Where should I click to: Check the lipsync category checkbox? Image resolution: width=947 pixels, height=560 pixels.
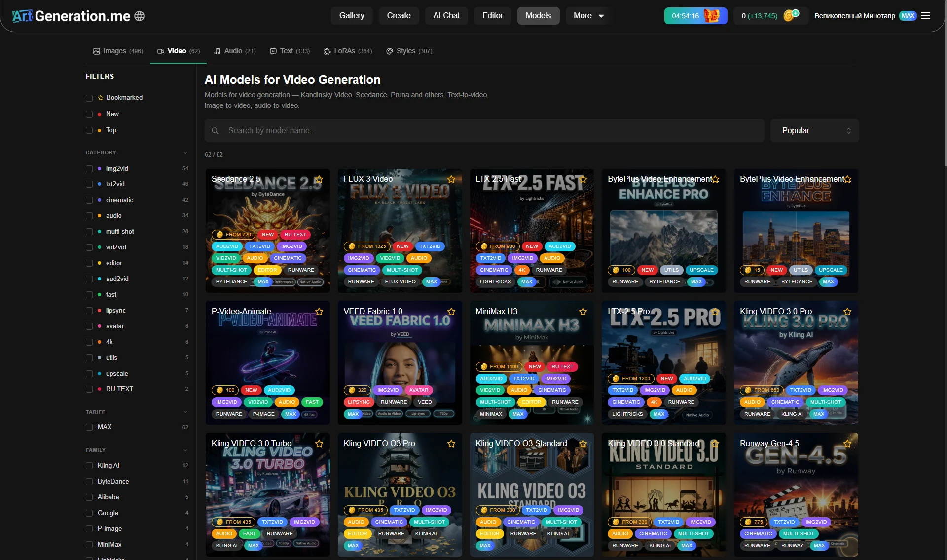pyautogui.click(x=89, y=311)
